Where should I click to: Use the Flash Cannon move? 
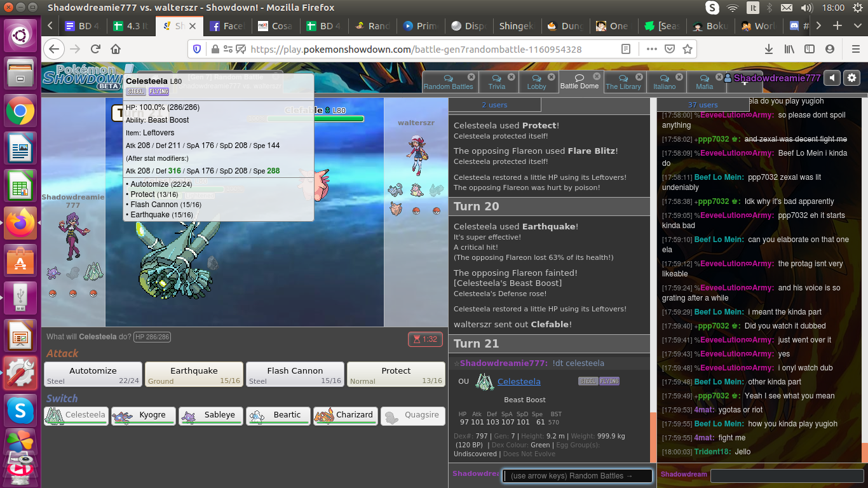tap(295, 374)
